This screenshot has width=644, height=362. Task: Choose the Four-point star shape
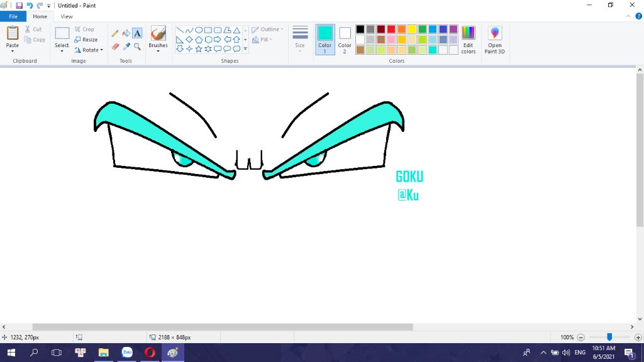[x=189, y=49]
